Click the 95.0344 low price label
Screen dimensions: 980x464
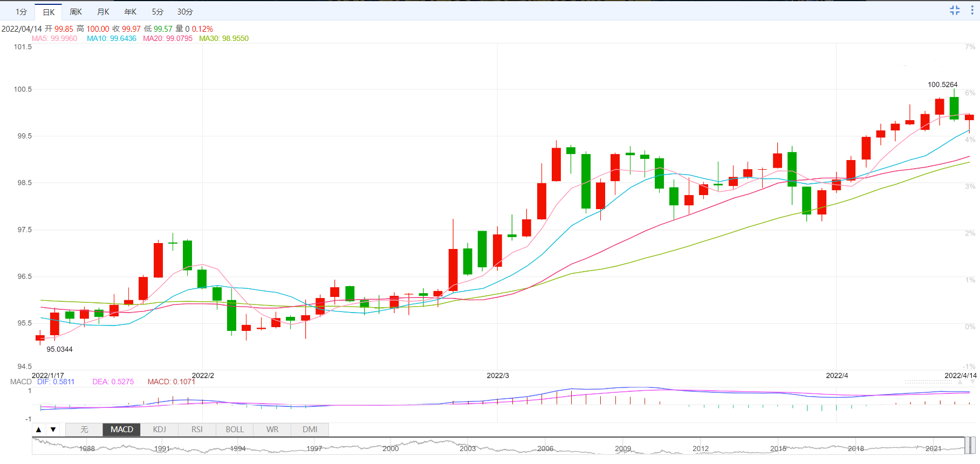click(59, 349)
